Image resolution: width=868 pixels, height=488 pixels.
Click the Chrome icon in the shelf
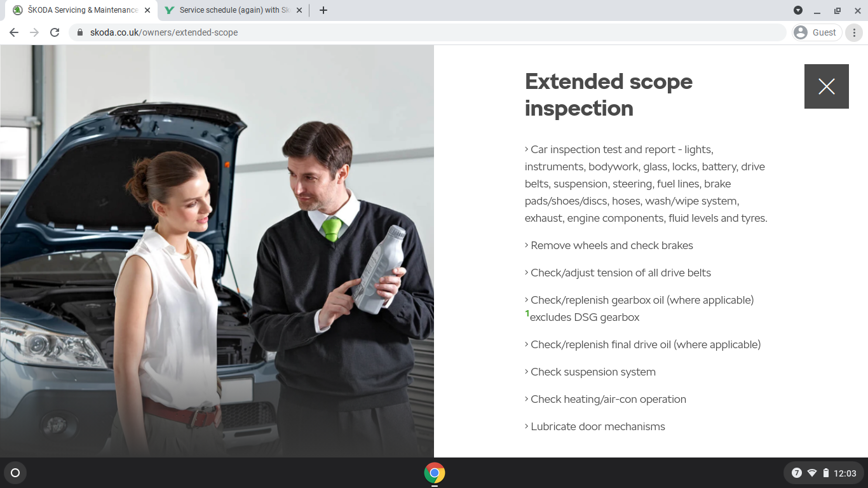click(435, 473)
